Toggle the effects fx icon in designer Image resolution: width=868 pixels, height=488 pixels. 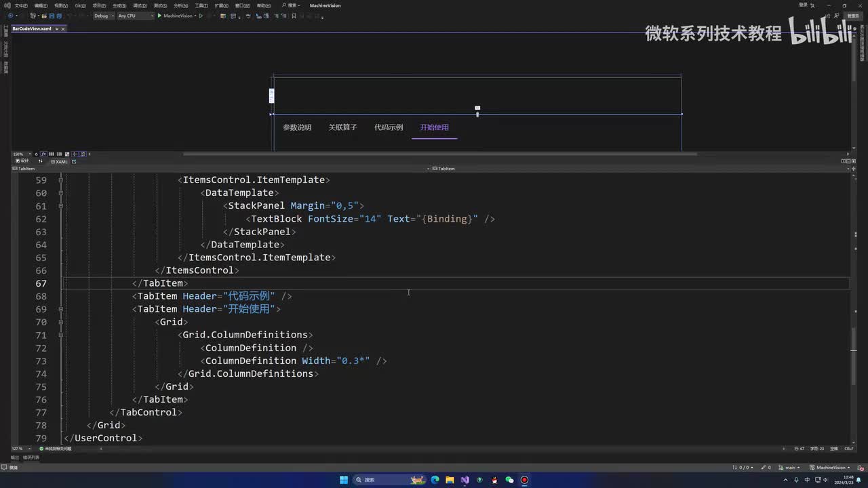pyautogui.click(x=44, y=154)
